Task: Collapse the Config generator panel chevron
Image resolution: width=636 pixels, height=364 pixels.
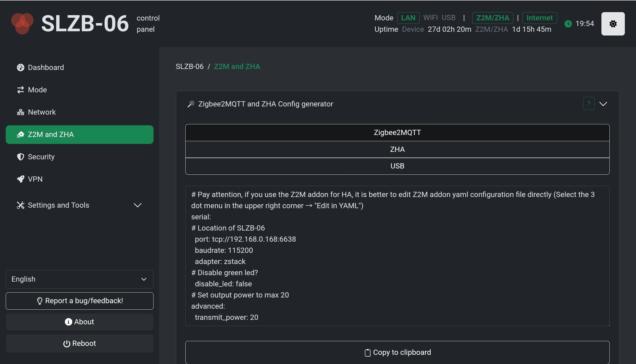Action: point(603,104)
